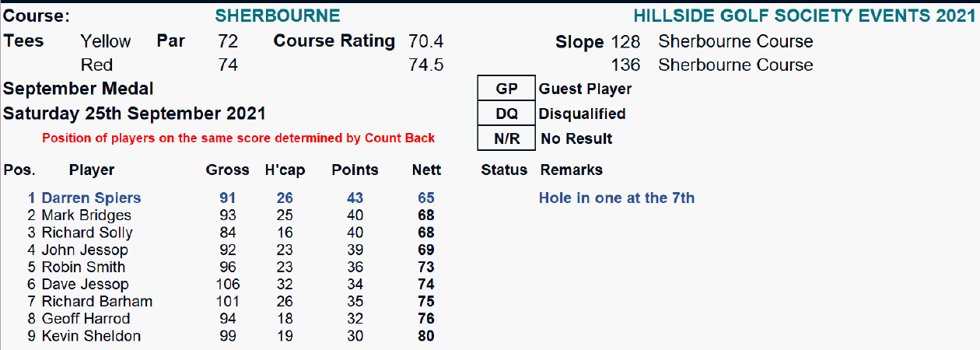This screenshot has width=980, height=350.
Task: Select the Hillside Golf Society Events 2021 title
Action: click(805, 16)
